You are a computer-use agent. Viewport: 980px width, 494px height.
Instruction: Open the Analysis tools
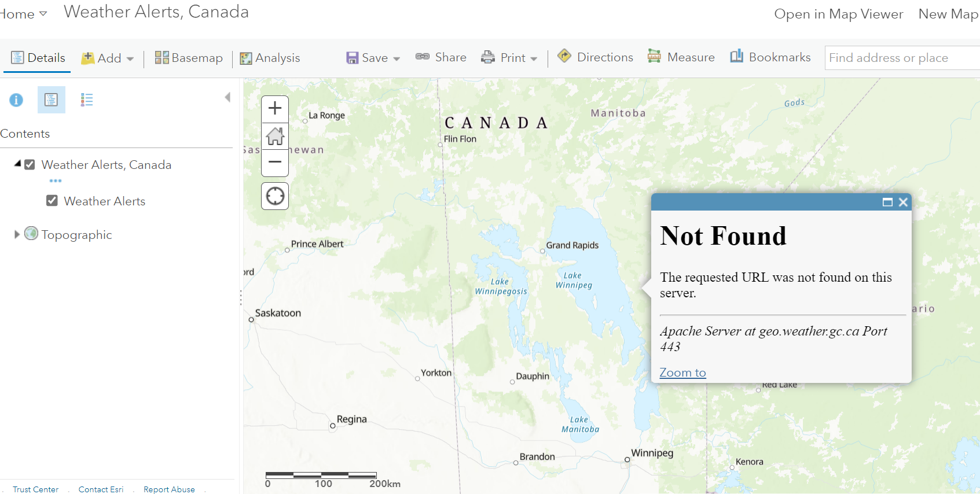(270, 58)
